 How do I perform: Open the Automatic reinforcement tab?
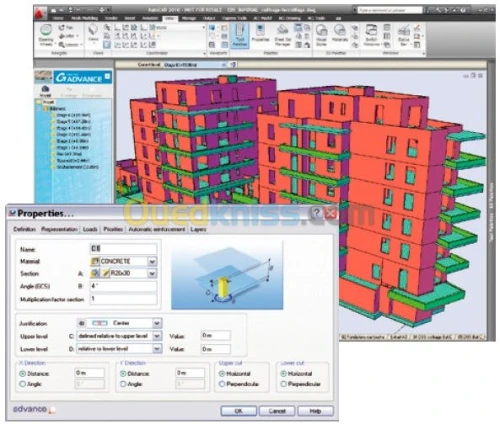[x=157, y=229]
